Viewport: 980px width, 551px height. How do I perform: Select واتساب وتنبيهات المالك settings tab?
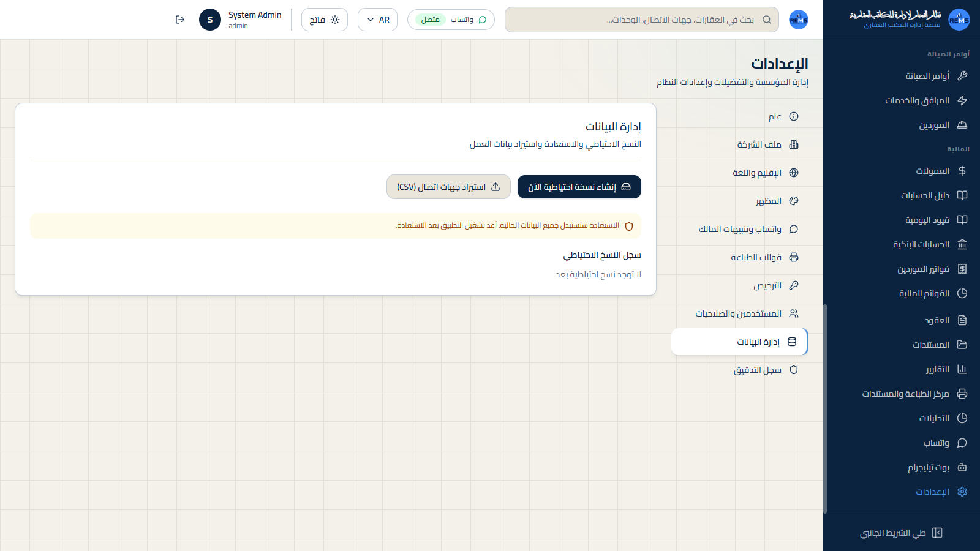coord(740,229)
